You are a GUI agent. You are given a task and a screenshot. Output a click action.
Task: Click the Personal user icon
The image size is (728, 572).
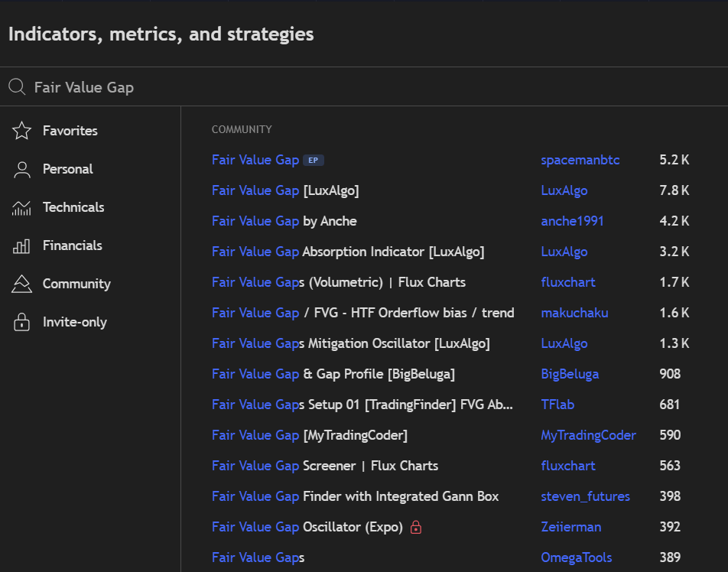point(21,169)
